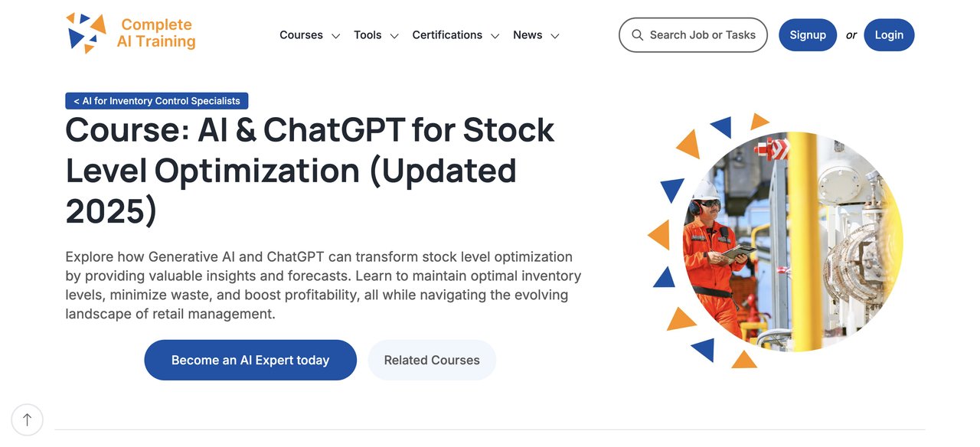Click the magnifying glass search icon
Viewport: 980px width, 447px height.
pos(637,35)
